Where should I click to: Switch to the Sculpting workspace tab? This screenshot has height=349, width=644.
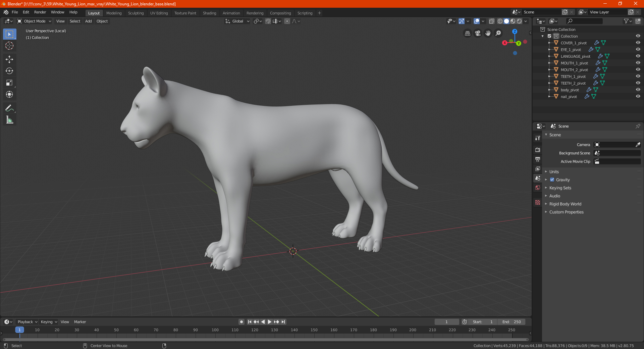136,13
